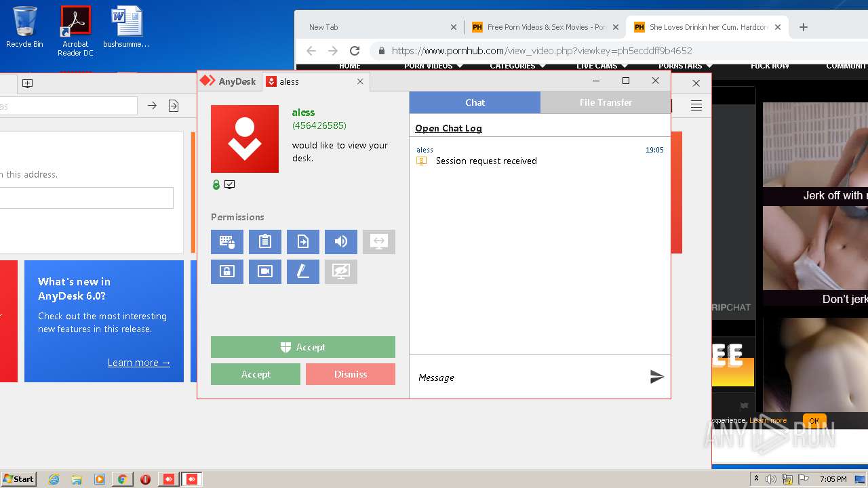Go forward in the browser
This screenshot has height=488, width=868.
coord(332,51)
